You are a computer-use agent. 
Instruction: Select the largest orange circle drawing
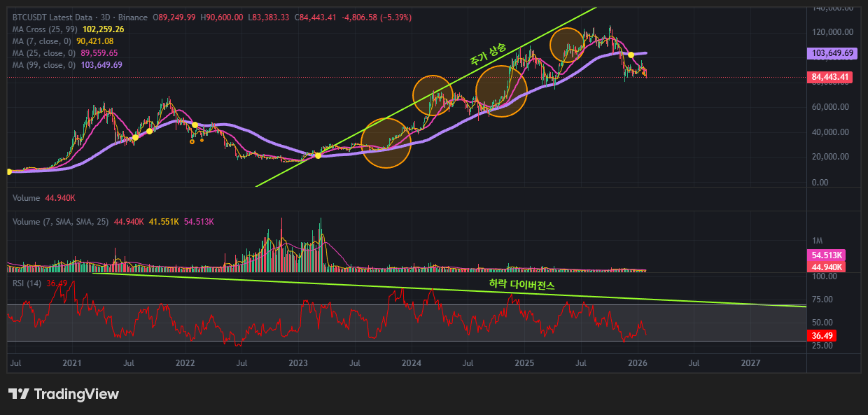click(386, 143)
